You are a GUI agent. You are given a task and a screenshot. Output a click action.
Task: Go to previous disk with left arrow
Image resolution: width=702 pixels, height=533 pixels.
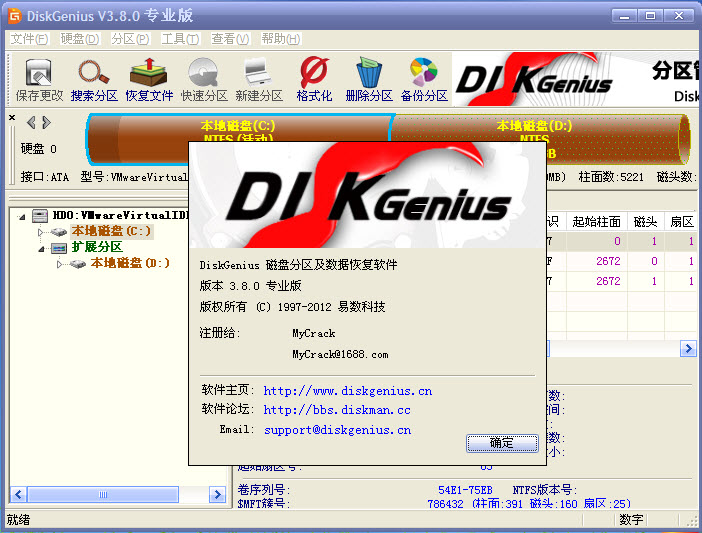[x=31, y=123]
